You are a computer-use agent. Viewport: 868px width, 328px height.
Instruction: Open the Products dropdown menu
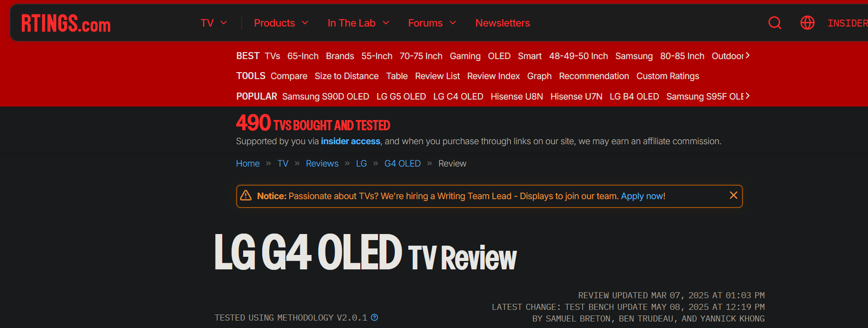(281, 23)
